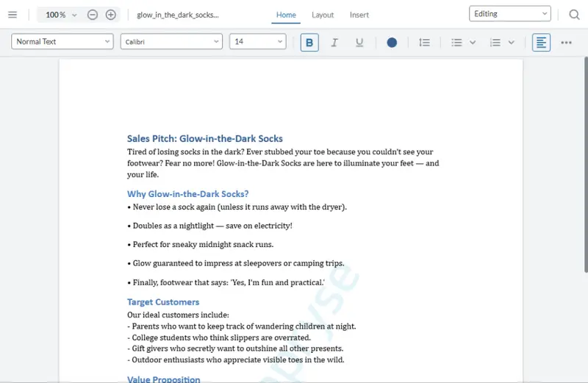This screenshot has height=383, width=588.
Task: Click the 'Finally, footwear that says' bullet
Action: (x=226, y=282)
